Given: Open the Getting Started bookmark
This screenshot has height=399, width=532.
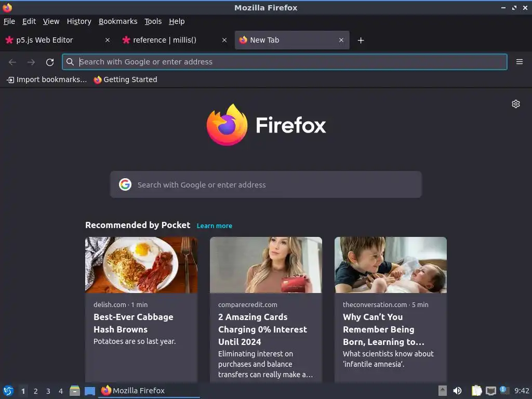Looking at the screenshot, I should 126,79.
